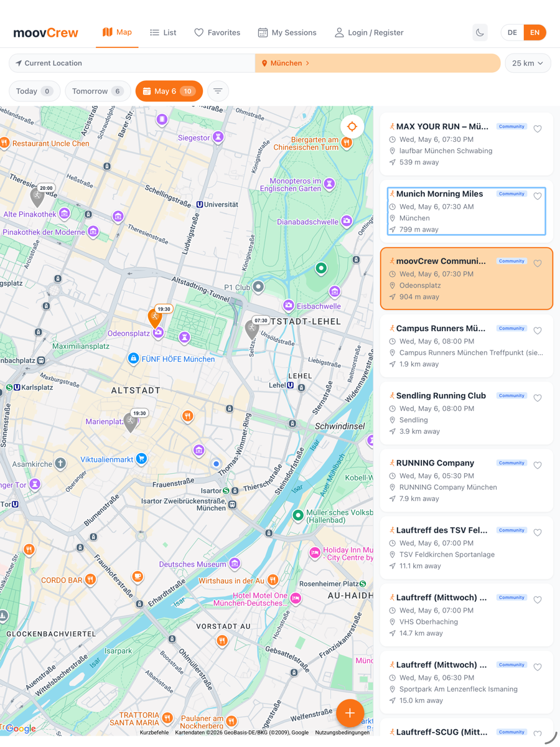Open Munich Morning Miles session title
The width and height of the screenshot is (560, 747).
[439, 194]
